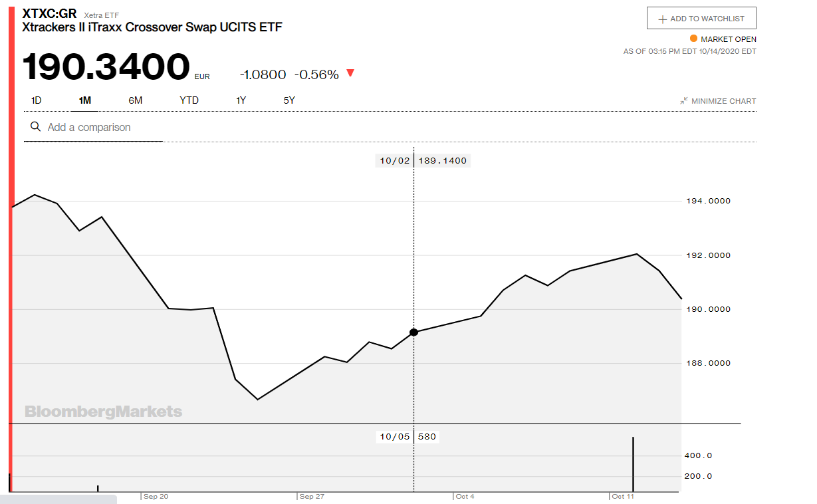Select the 1M chart range tab
Image resolution: width=817 pixels, height=504 pixels.
point(84,100)
